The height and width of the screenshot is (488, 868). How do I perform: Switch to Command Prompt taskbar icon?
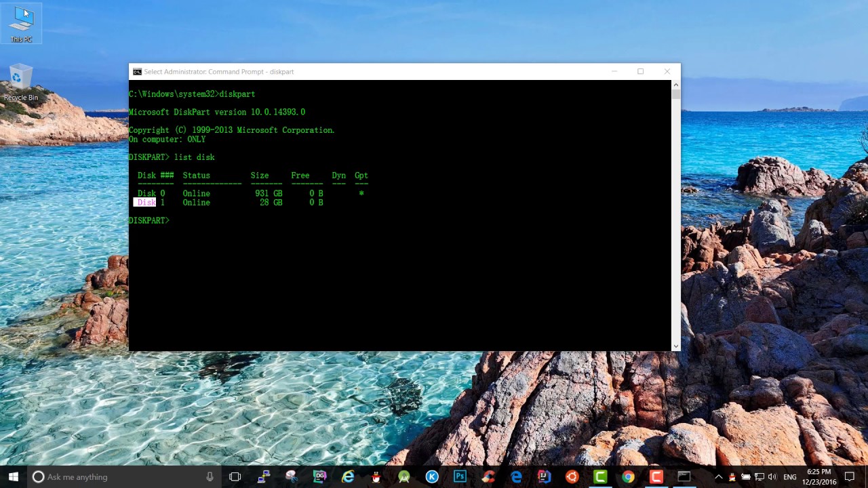point(684,476)
